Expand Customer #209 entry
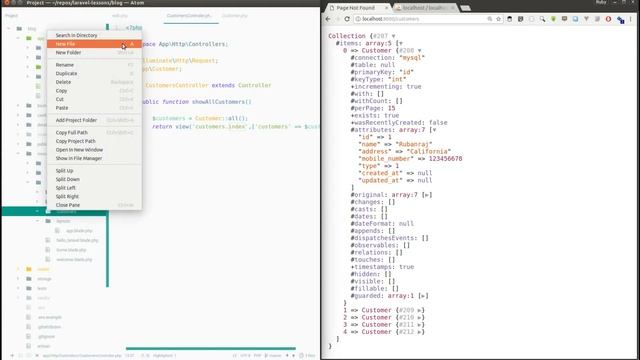The image size is (640, 360). tap(419, 310)
